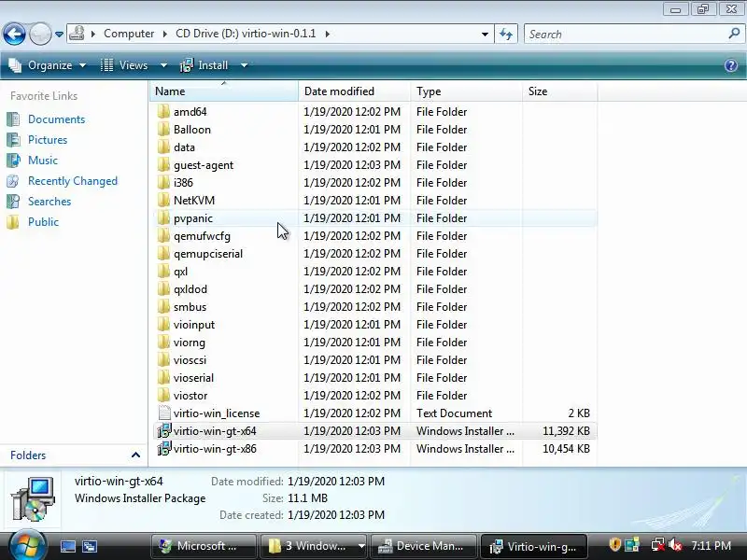Select the NetKVM folder icon
Image resolution: width=747 pixels, height=560 pixels.
tap(163, 200)
